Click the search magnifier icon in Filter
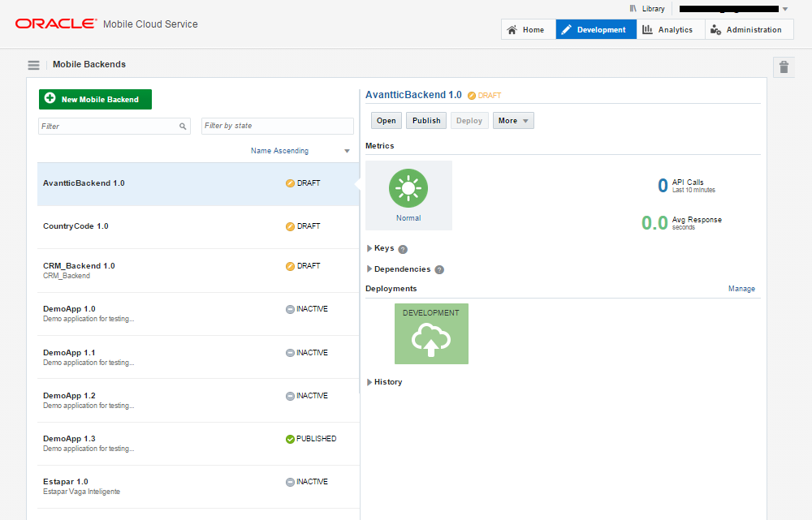This screenshot has height=520, width=812. pos(183,127)
